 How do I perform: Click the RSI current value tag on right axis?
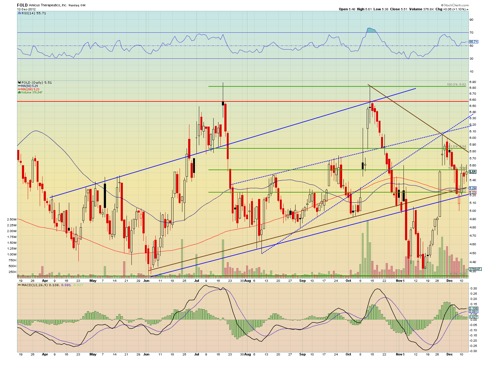474,42
